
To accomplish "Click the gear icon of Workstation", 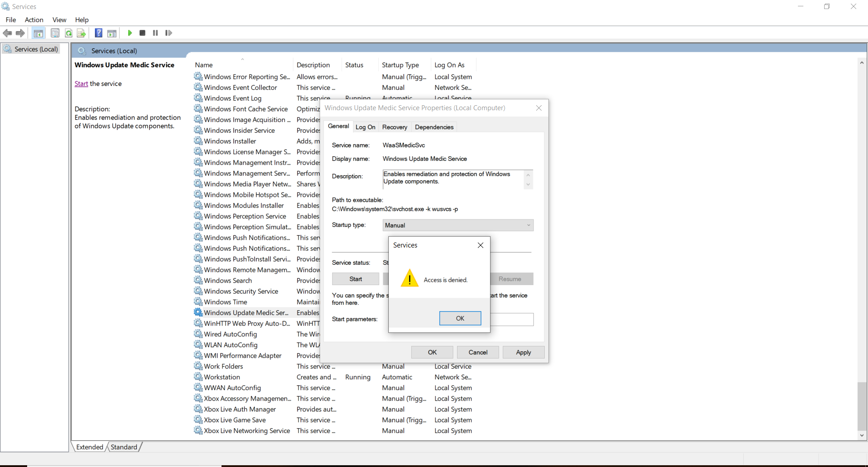I will (x=198, y=377).
